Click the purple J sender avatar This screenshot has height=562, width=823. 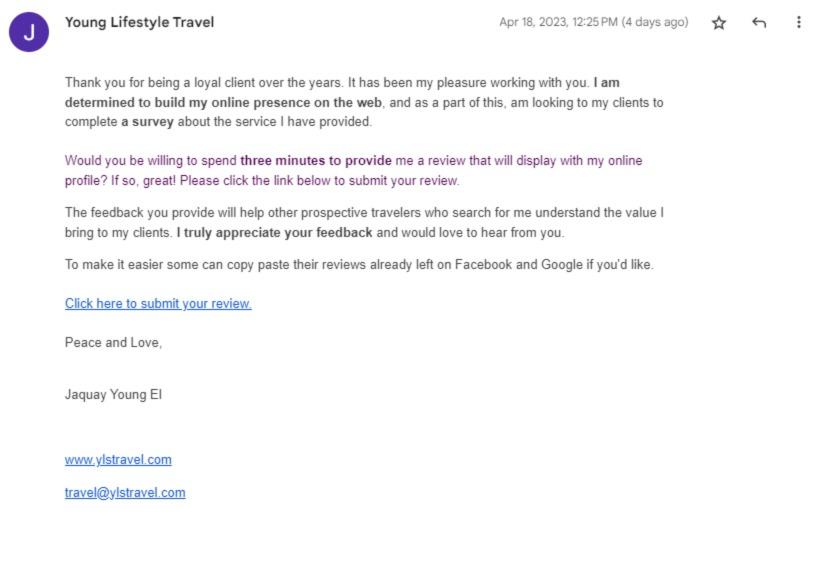tap(29, 32)
